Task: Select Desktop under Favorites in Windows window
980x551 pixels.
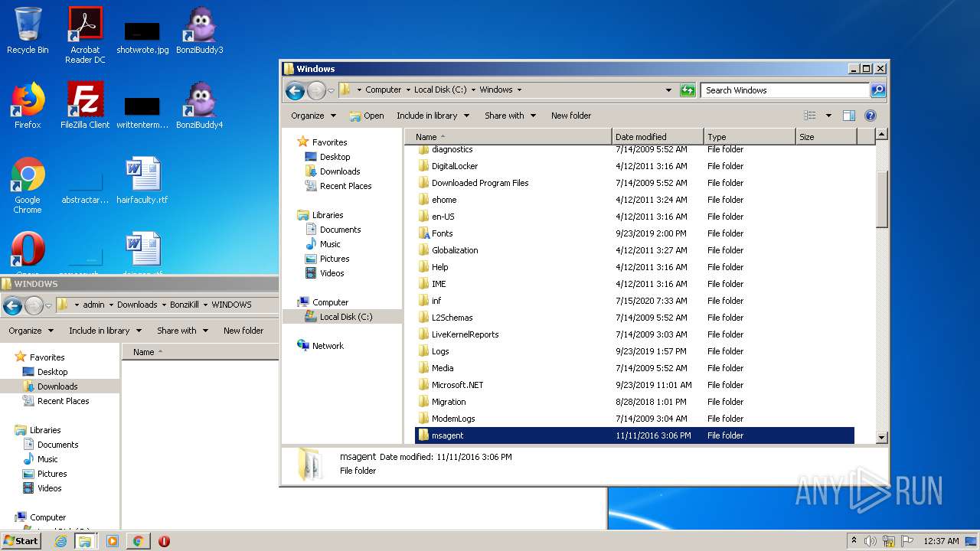Action: [x=335, y=157]
